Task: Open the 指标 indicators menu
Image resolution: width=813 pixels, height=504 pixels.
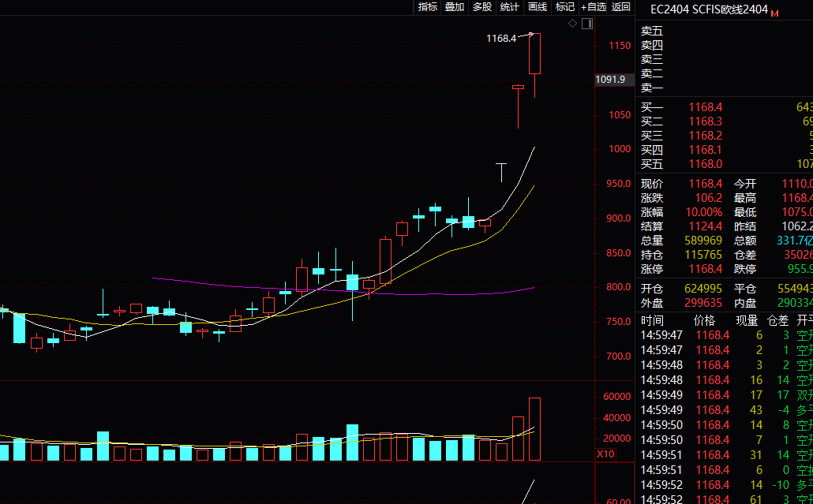Action: tap(428, 7)
